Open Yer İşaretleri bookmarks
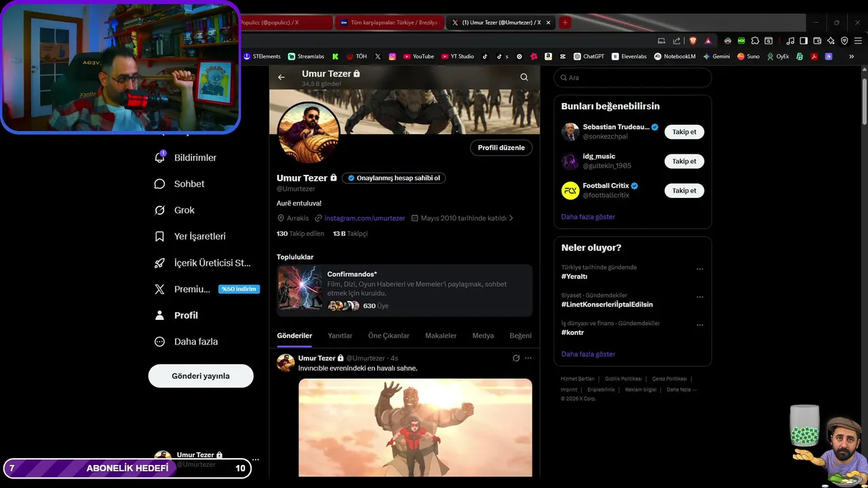The image size is (868, 488). [190, 237]
